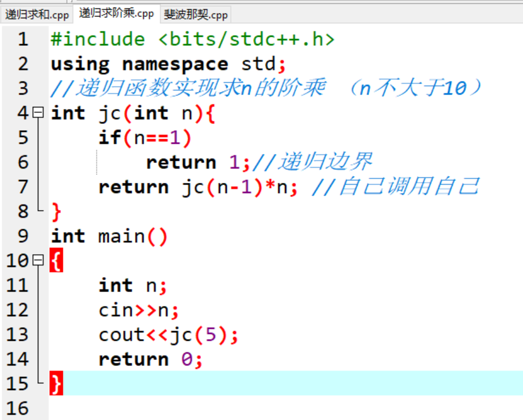523x420 pixels.
Task: Click the highlighted opening brace on line 10
Action: [x=56, y=261]
